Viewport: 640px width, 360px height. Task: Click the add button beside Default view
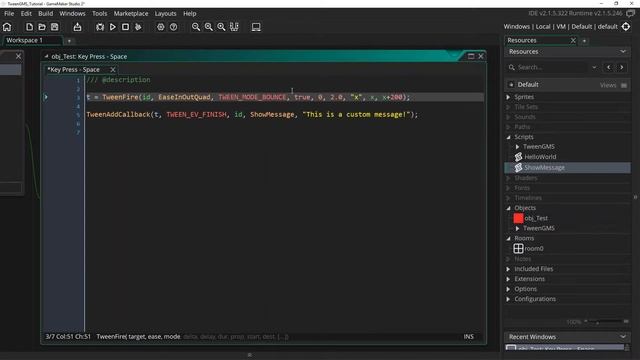pyautogui.click(x=511, y=85)
